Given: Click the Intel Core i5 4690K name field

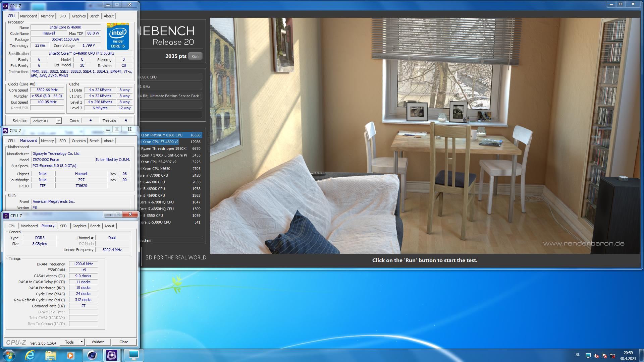Looking at the screenshot, I should [65, 27].
